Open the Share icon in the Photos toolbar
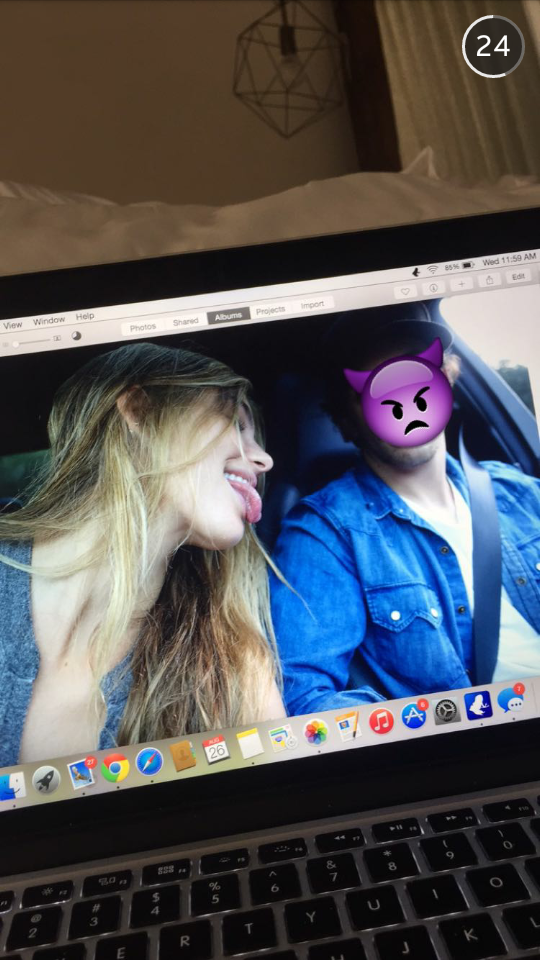 pyautogui.click(x=489, y=280)
